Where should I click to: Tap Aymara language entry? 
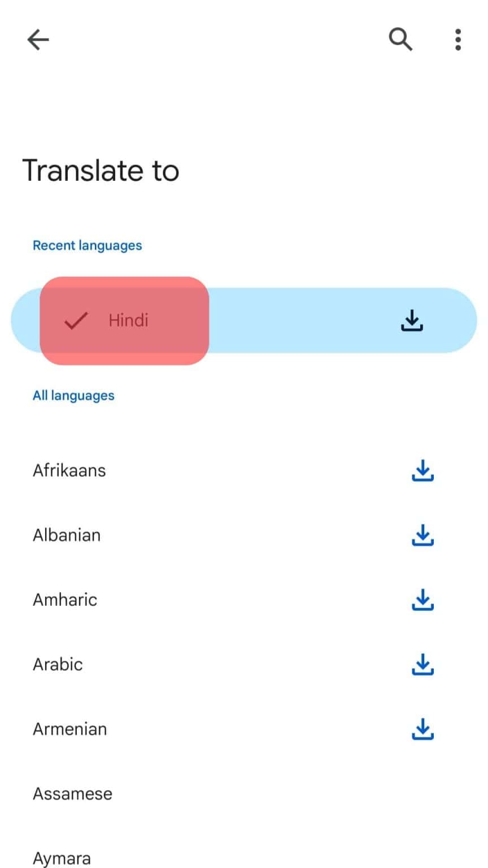(x=62, y=858)
